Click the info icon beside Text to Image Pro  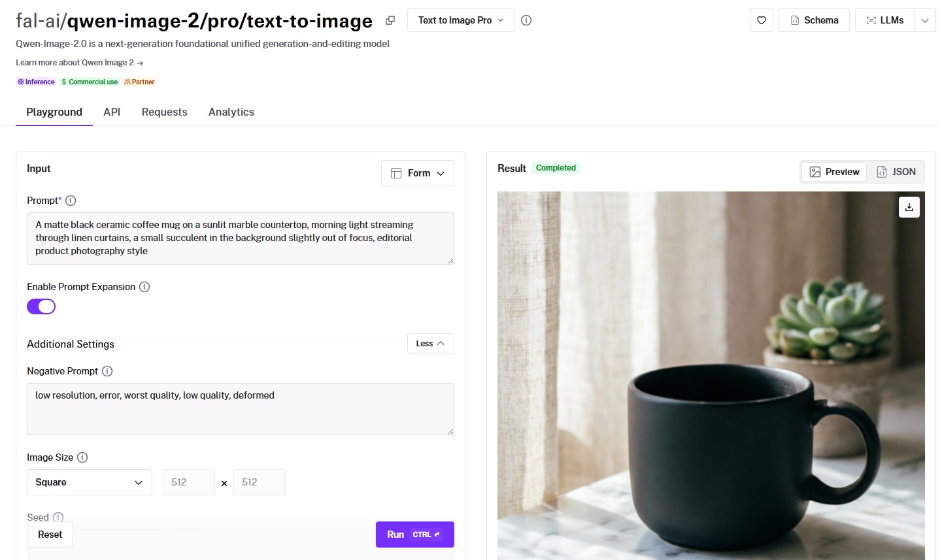pyautogui.click(x=526, y=20)
